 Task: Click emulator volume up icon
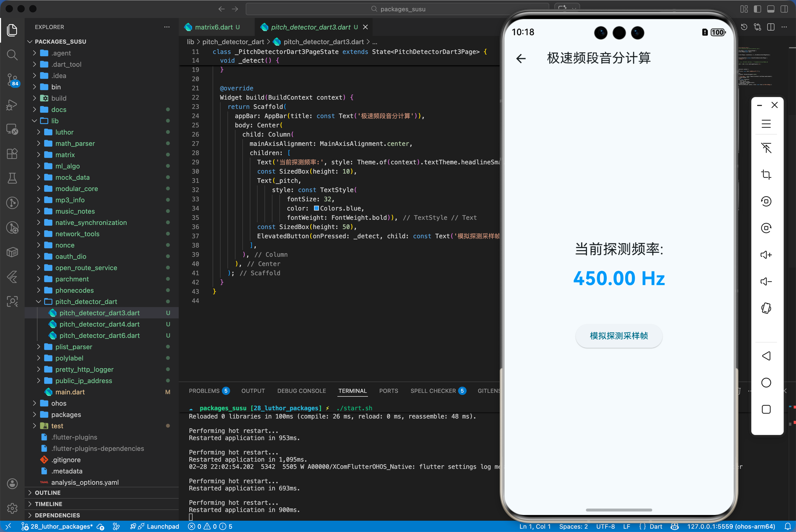pyautogui.click(x=766, y=255)
